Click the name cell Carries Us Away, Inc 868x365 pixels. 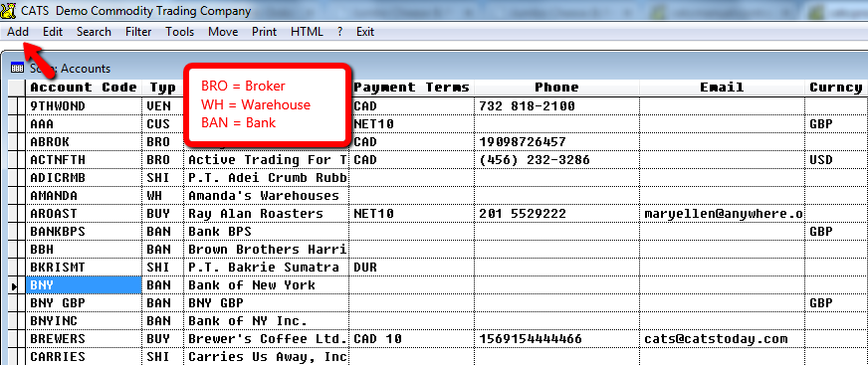tap(267, 357)
